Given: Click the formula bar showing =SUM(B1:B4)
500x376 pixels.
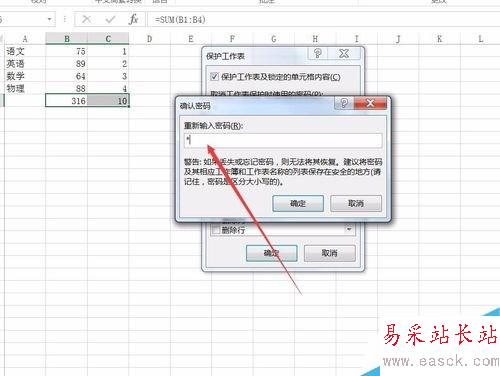Looking at the screenshot, I should coord(323,19).
